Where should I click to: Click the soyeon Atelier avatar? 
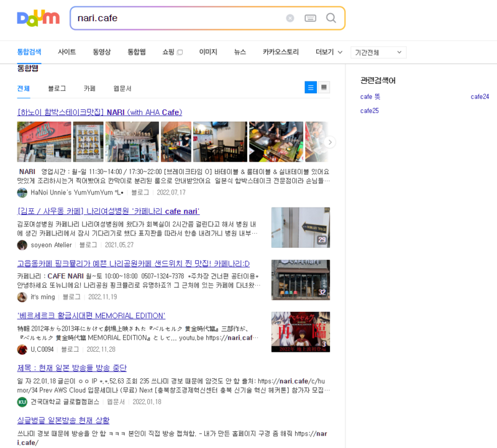pyautogui.click(x=22, y=245)
